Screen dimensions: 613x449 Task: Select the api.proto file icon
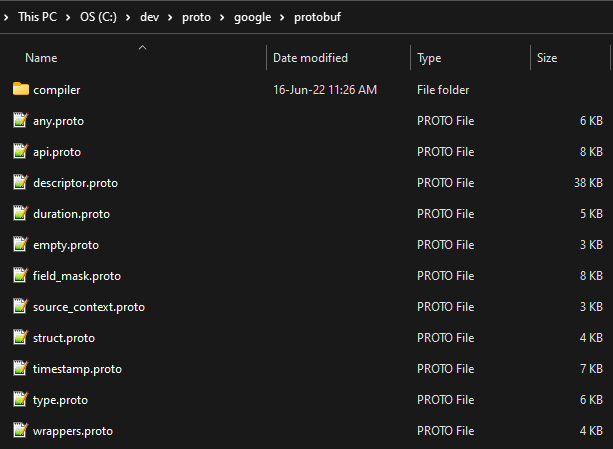click(x=21, y=151)
